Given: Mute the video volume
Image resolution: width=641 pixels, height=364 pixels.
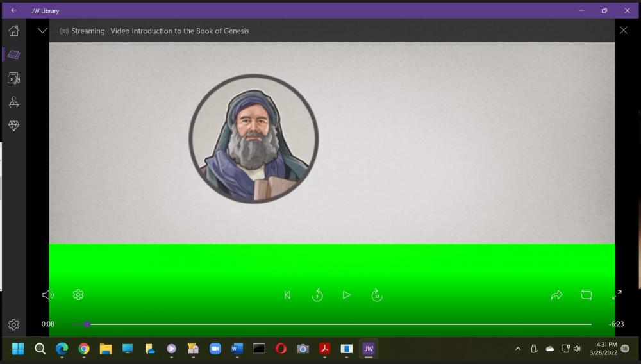Looking at the screenshot, I should coord(48,295).
